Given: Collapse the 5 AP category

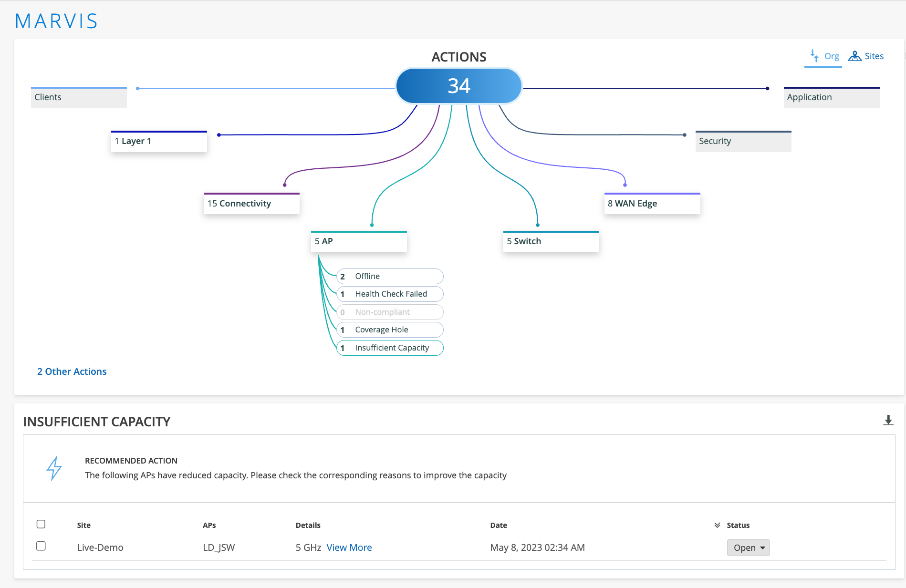Looking at the screenshot, I should [359, 241].
